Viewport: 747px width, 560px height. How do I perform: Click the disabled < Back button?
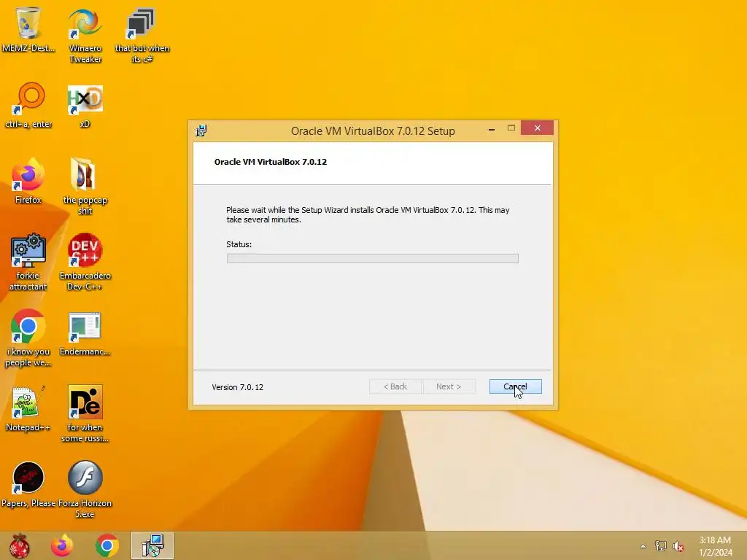[395, 386]
